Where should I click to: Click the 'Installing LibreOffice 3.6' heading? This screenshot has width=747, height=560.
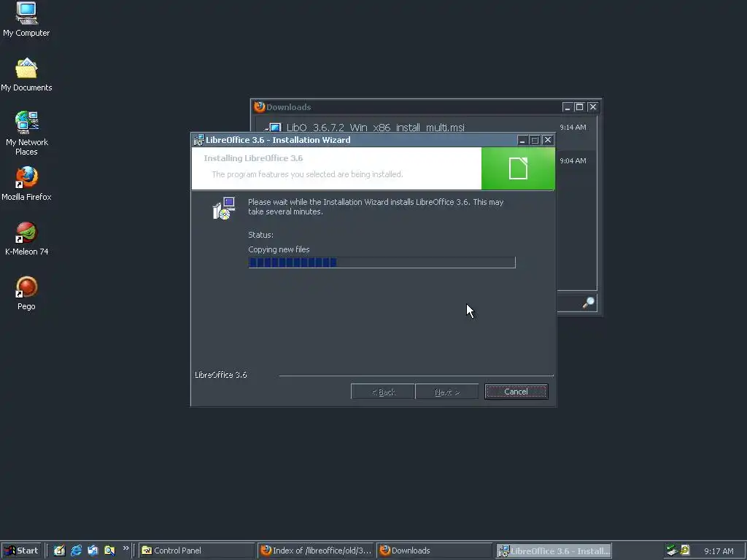click(x=253, y=158)
